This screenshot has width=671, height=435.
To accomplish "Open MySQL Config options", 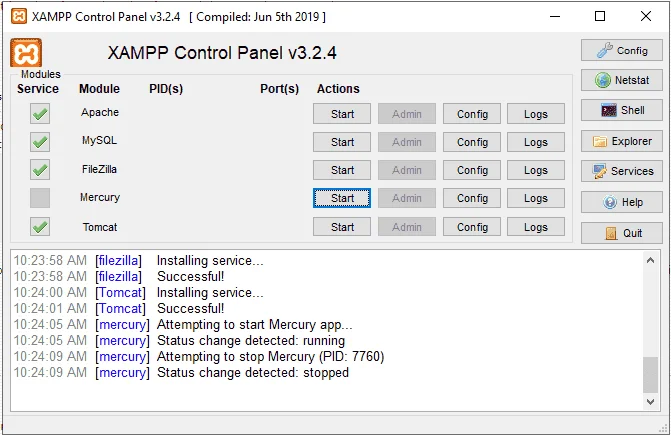I will [472, 142].
